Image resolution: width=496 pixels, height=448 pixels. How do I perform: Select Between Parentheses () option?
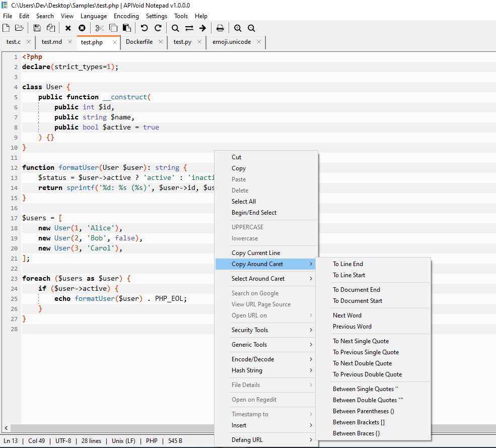coord(373,411)
